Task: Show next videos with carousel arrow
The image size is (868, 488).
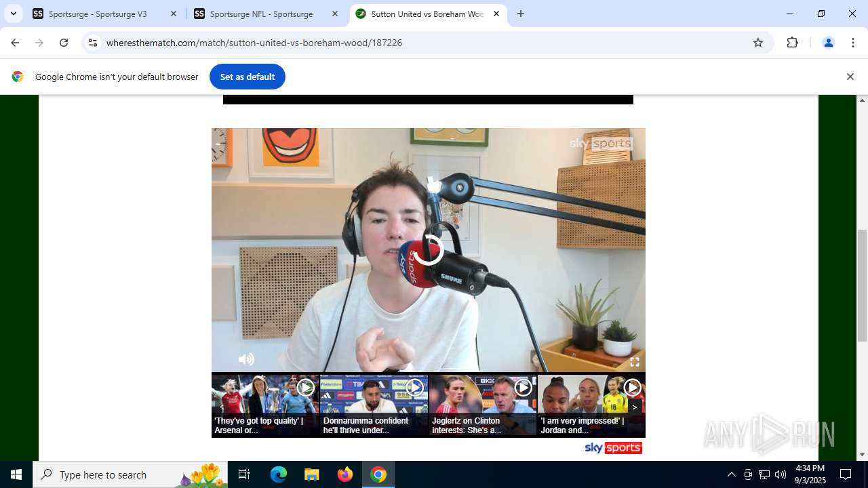Action: (635, 407)
